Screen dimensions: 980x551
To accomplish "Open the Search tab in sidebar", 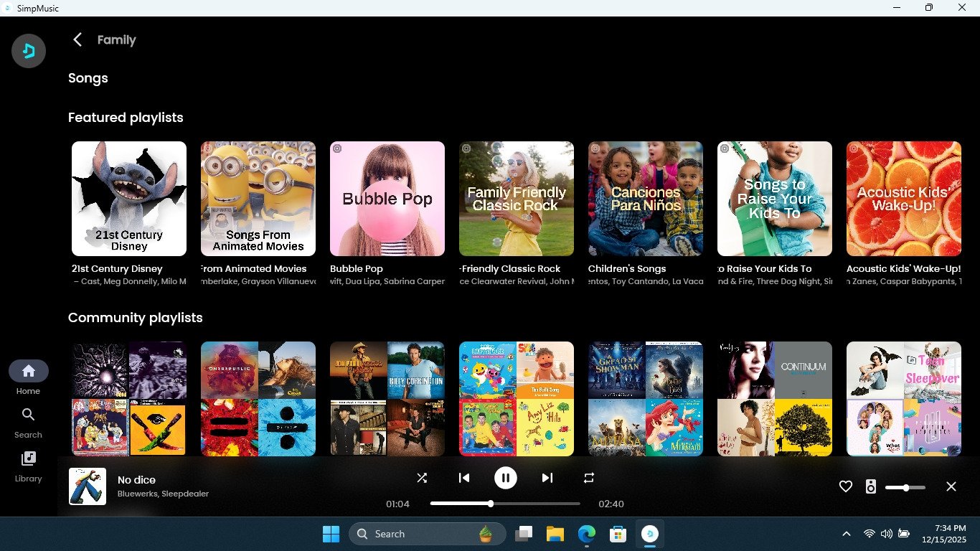I will (29, 422).
